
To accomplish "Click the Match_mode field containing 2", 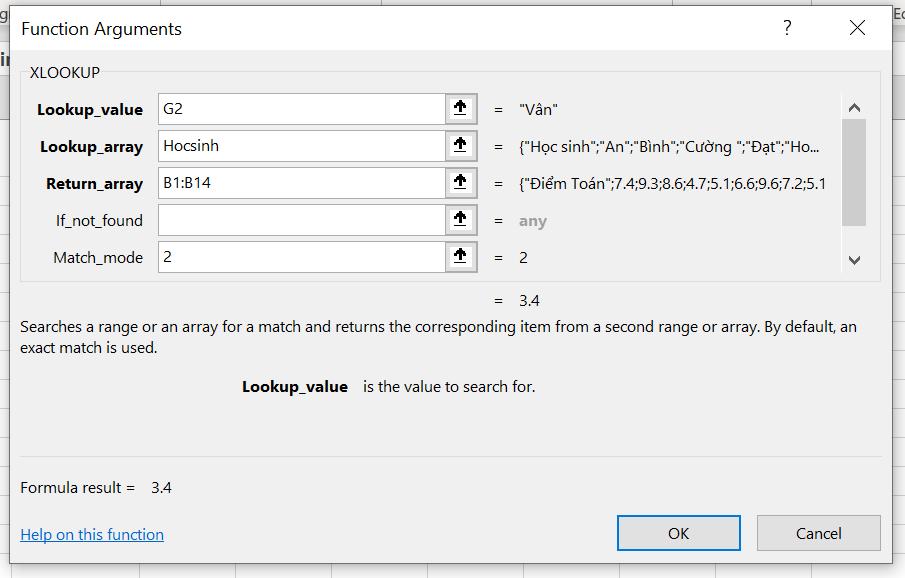I will 300,257.
